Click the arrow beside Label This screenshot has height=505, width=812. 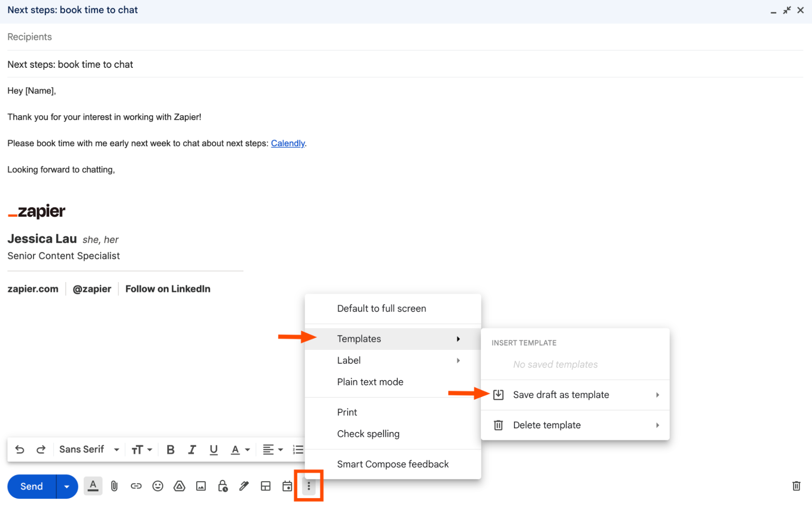[458, 360]
